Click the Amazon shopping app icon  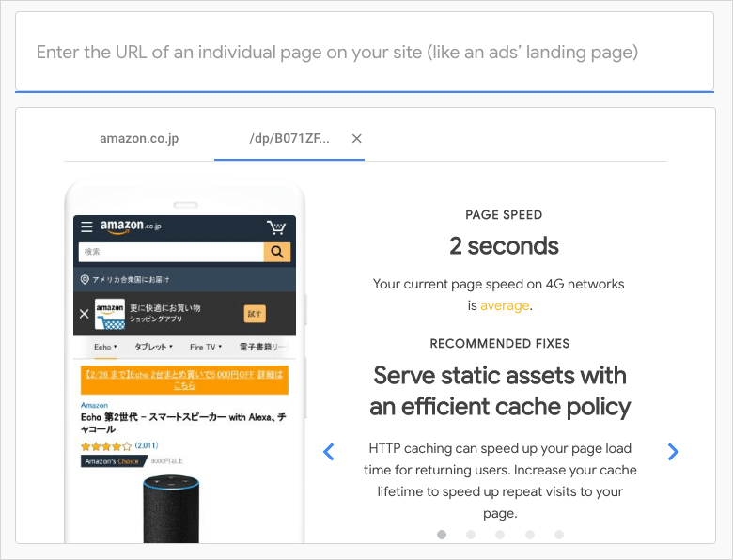(110, 314)
